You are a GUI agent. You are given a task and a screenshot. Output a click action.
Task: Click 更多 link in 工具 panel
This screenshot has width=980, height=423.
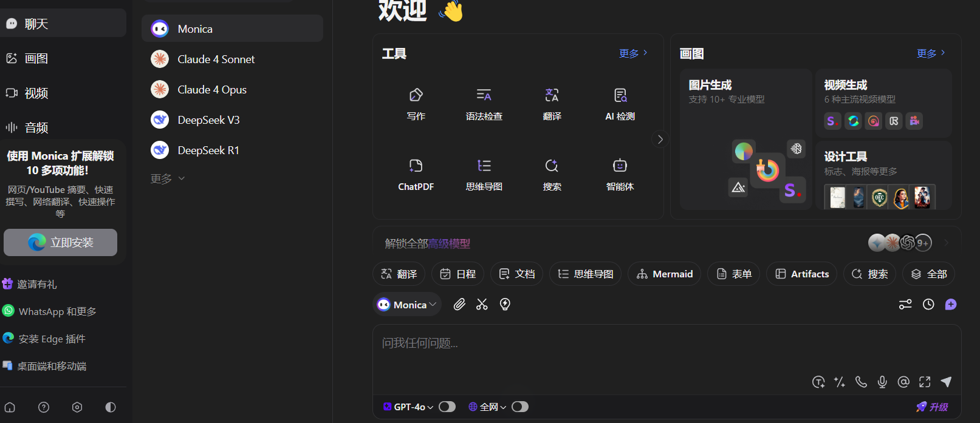[633, 53]
